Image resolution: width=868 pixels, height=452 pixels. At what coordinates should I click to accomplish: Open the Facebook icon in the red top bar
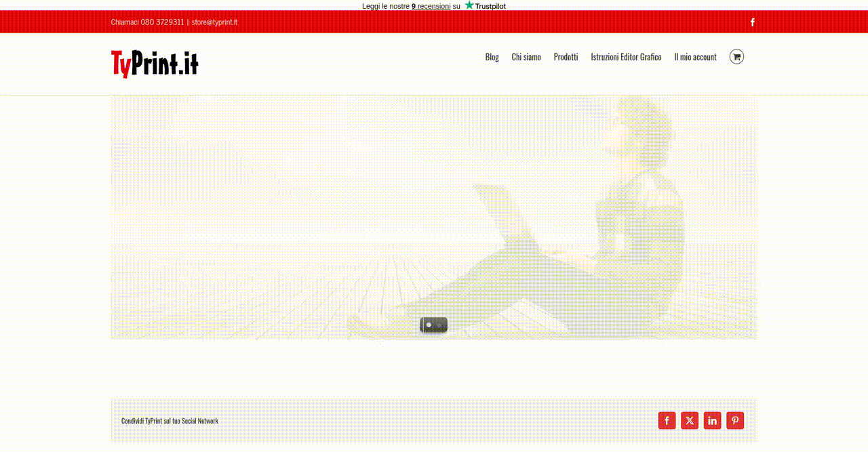pos(752,22)
